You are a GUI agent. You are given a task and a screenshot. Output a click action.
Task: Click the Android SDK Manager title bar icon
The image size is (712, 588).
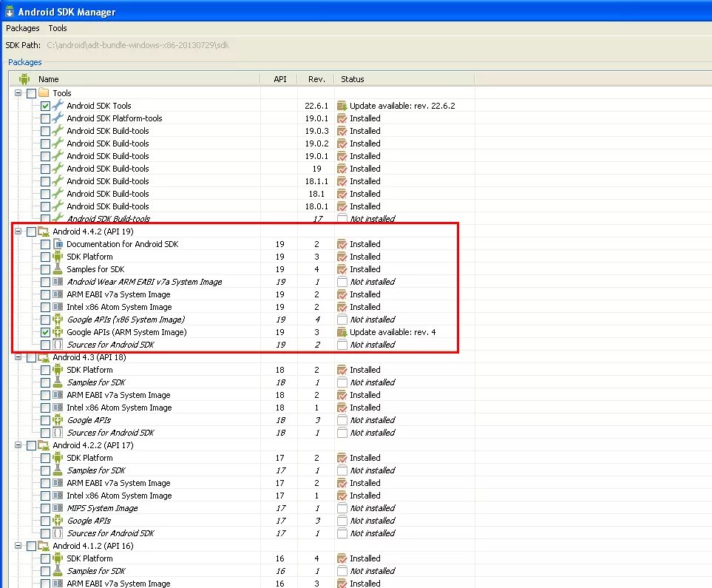click(9, 11)
